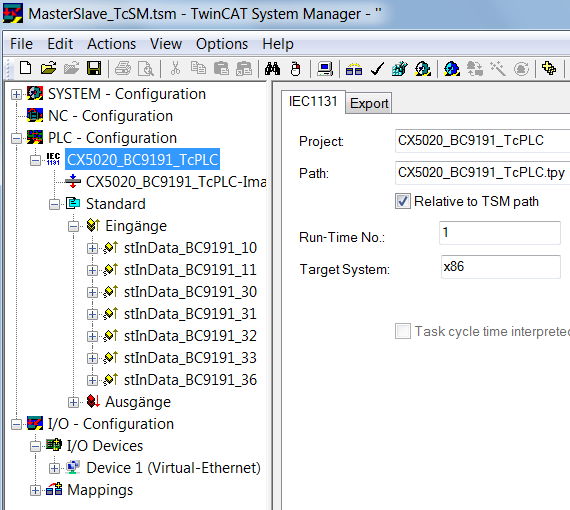
Task: Select the PLC - Configuration tree node
Action: pos(112,138)
